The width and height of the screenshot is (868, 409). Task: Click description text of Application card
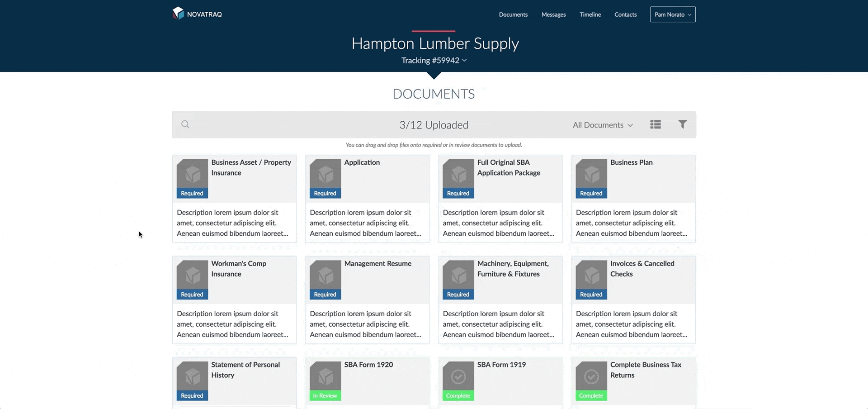pyautogui.click(x=365, y=223)
